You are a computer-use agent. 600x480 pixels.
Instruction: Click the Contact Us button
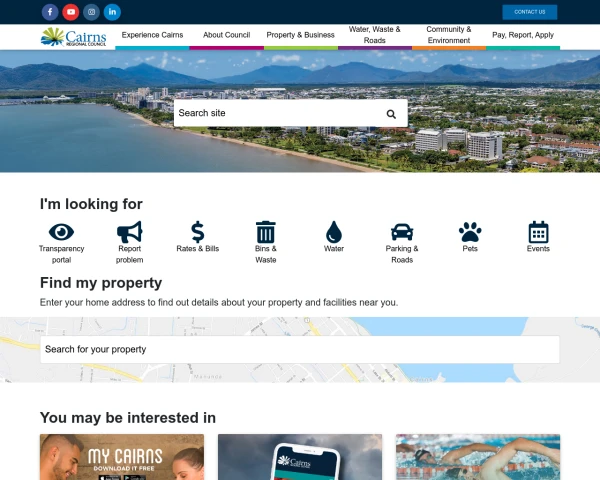[530, 12]
